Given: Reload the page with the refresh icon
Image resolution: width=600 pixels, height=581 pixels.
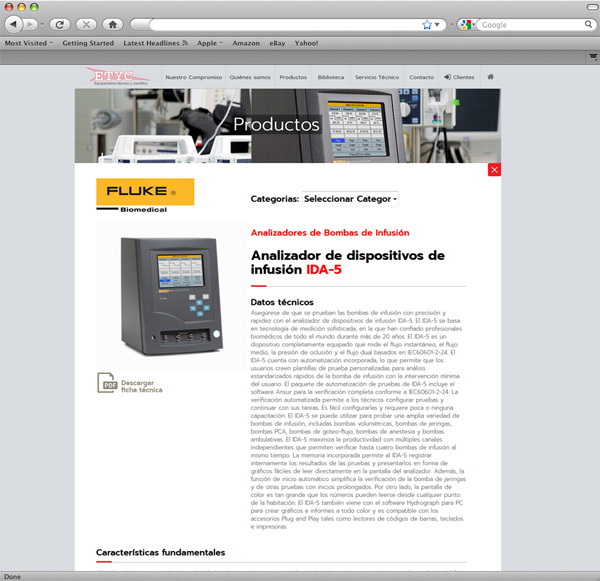Looking at the screenshot, I should click(58, 24).
